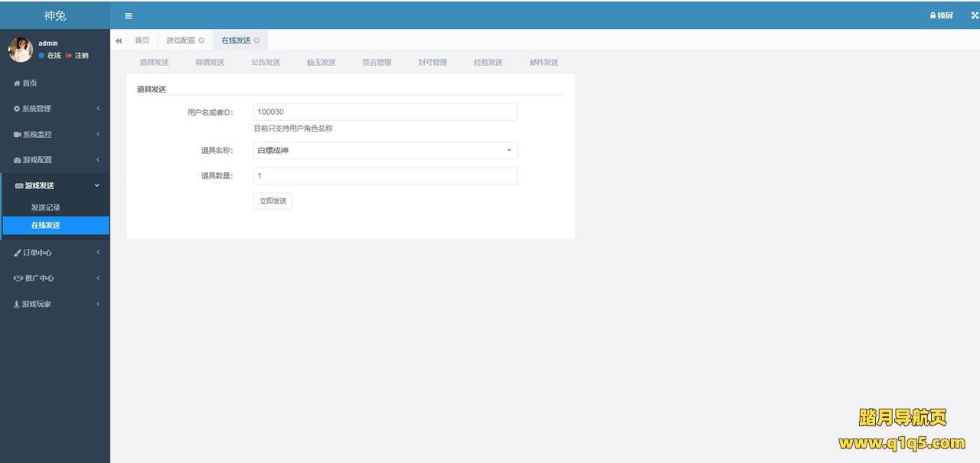Open the 道具名称 dropdown showing 白嫖成神
Screen dimensions: 980x463
pyautogui.click(x=385, y=151)
